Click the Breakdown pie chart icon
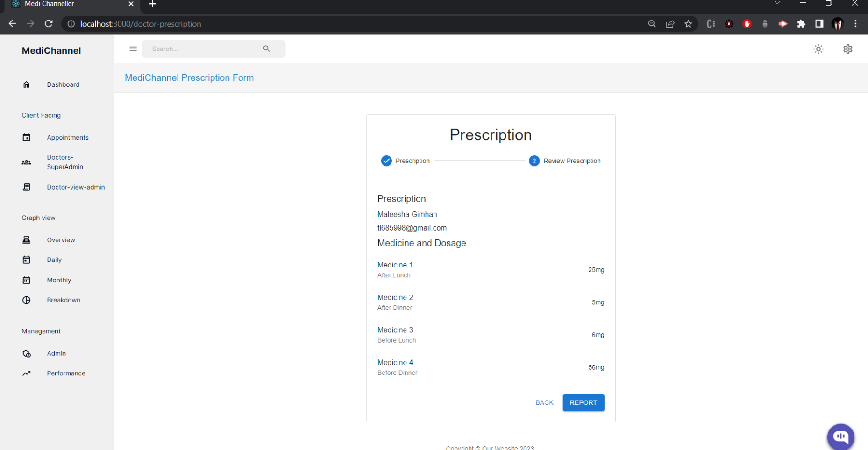 [27, 300]
